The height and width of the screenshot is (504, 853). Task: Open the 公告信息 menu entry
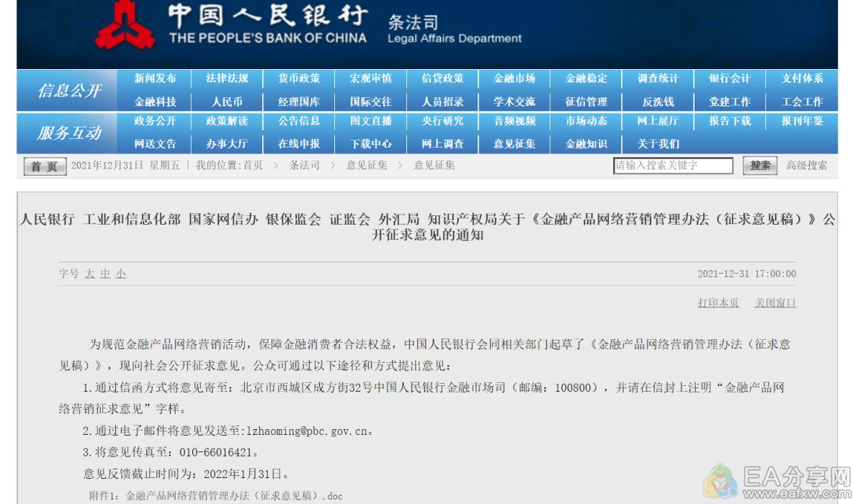[x=299, y=121]
